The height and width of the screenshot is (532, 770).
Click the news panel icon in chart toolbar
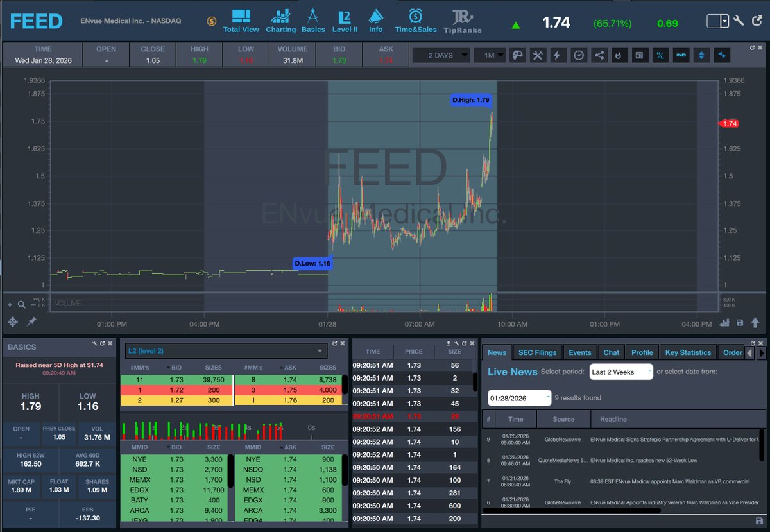[x=639, y=55]
